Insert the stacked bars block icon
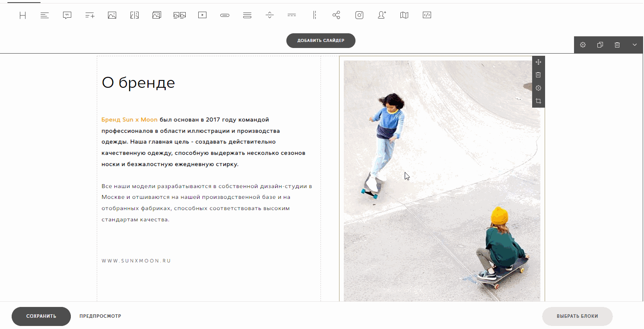This screenshot has width=644, height=329. (x=247, y=15)
